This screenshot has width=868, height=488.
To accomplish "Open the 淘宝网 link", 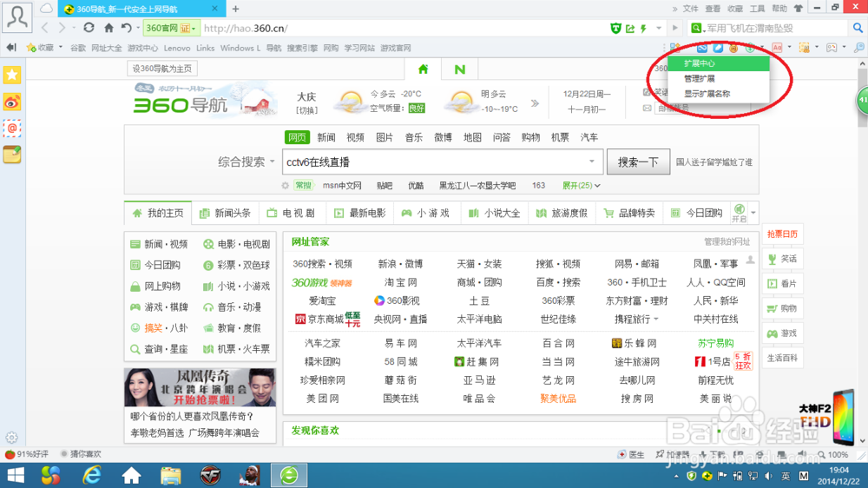I will click(x=400, y=282).
